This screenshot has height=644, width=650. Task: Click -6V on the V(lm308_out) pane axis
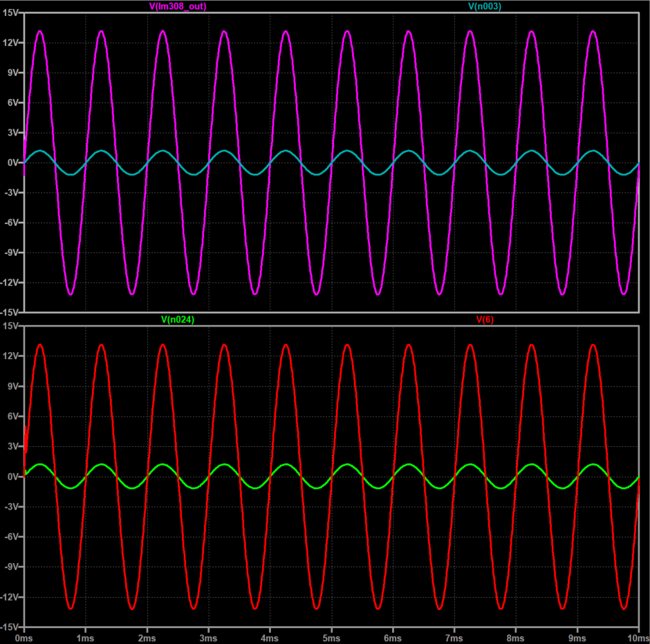click(x=11, y=222)
